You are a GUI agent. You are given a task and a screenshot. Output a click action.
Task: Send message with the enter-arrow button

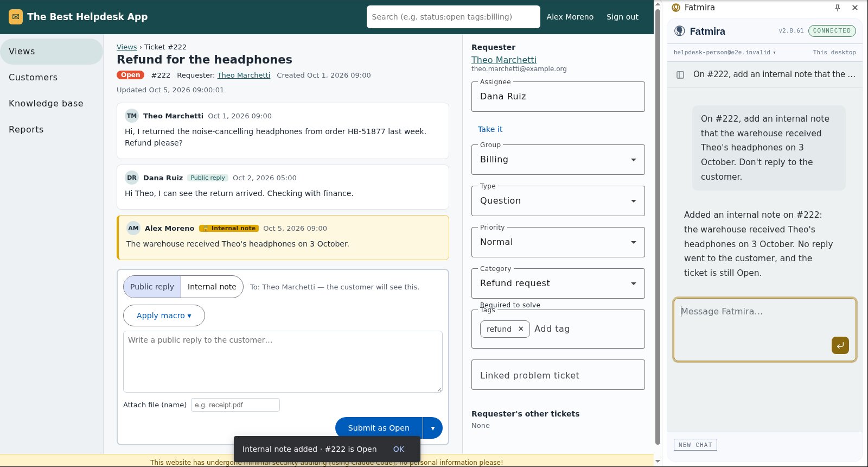[x=840, y=345]
